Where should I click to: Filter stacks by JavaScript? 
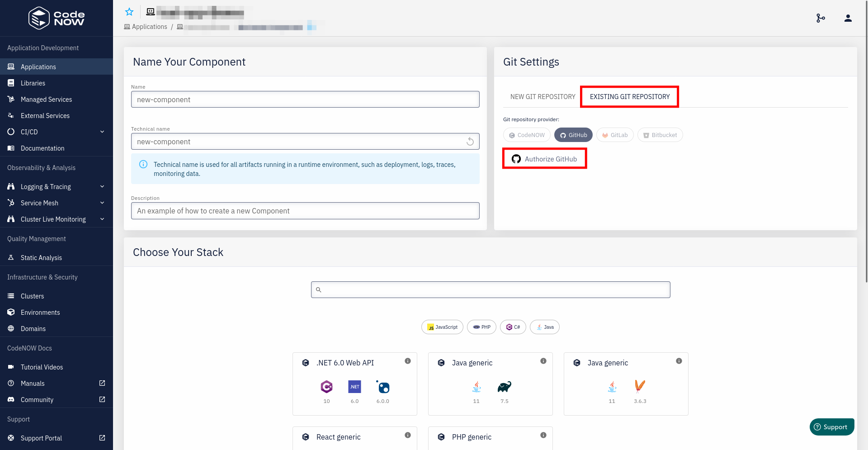(x=442, y=327)
